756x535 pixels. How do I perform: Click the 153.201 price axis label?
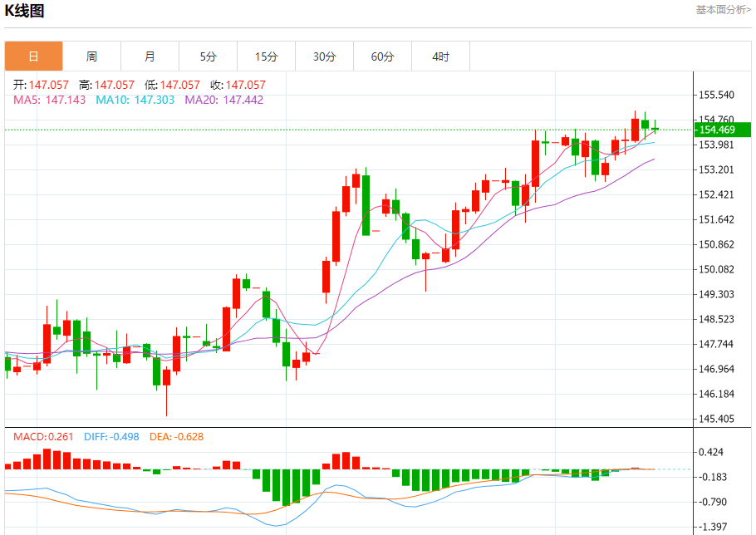pos(716,169)
